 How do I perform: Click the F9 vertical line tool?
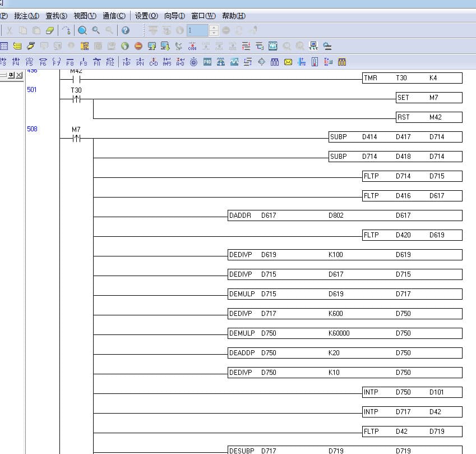(x=84, y=62)
